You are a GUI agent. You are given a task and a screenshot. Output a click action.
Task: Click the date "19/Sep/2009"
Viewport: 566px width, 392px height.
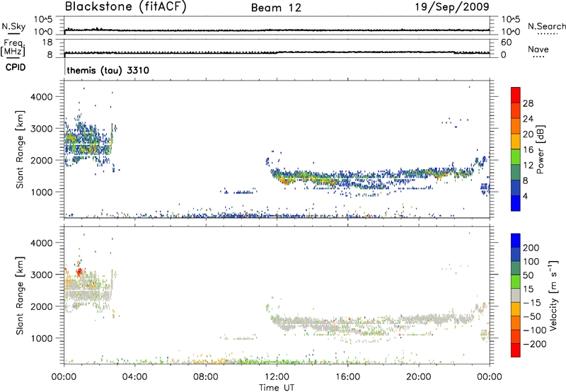[x=452, y=7]
